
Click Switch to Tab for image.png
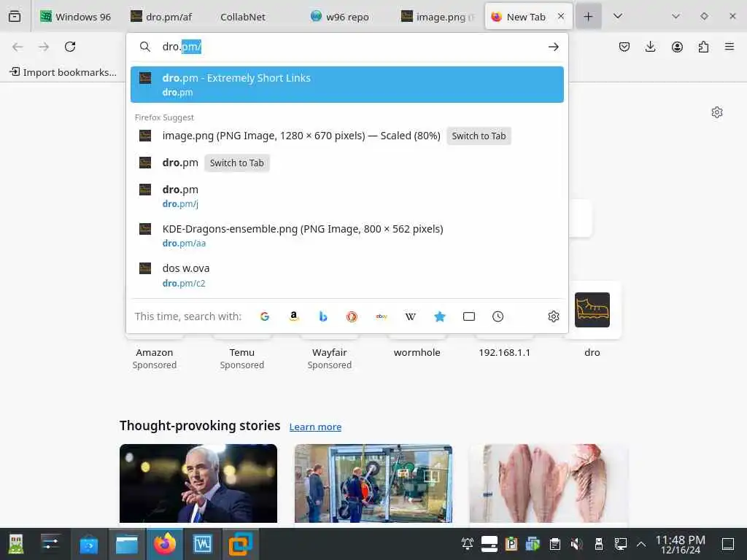click(x=479, y=136)
